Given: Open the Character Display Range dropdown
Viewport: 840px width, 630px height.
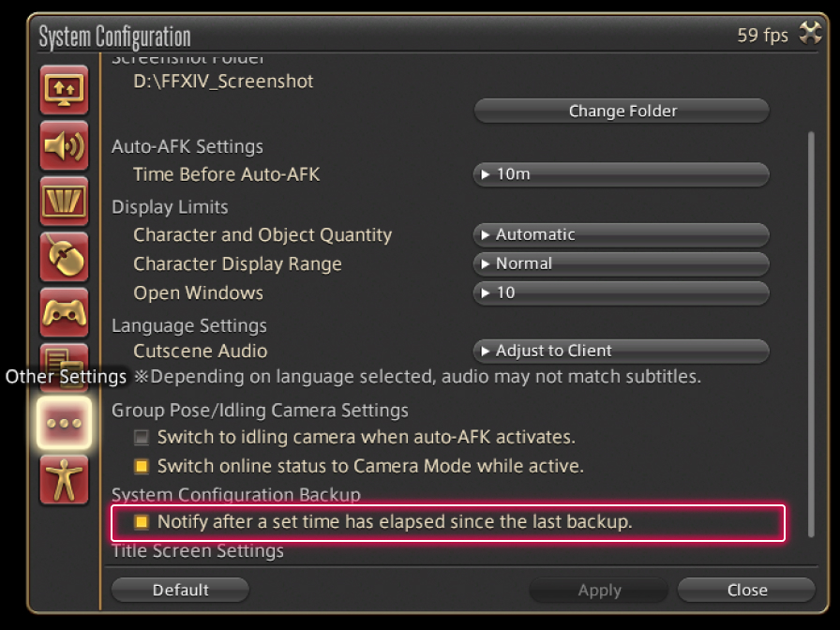Looking at the screenshot, I should (x=621, y=263).
